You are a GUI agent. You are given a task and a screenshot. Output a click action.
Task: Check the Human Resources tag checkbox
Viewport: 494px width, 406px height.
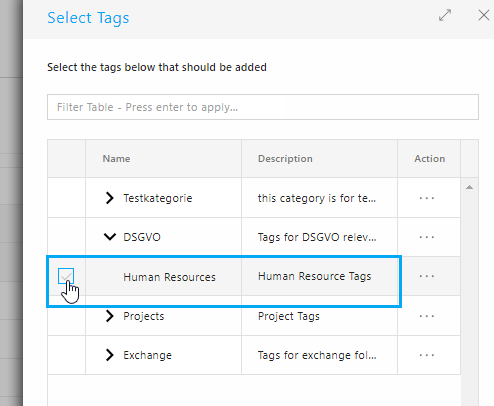click(x=66, y=276)
